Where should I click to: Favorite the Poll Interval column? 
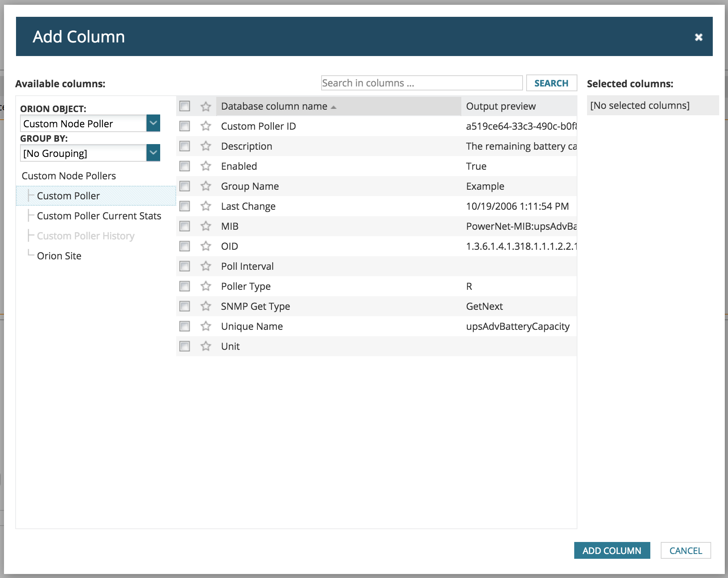coord(206,266)
